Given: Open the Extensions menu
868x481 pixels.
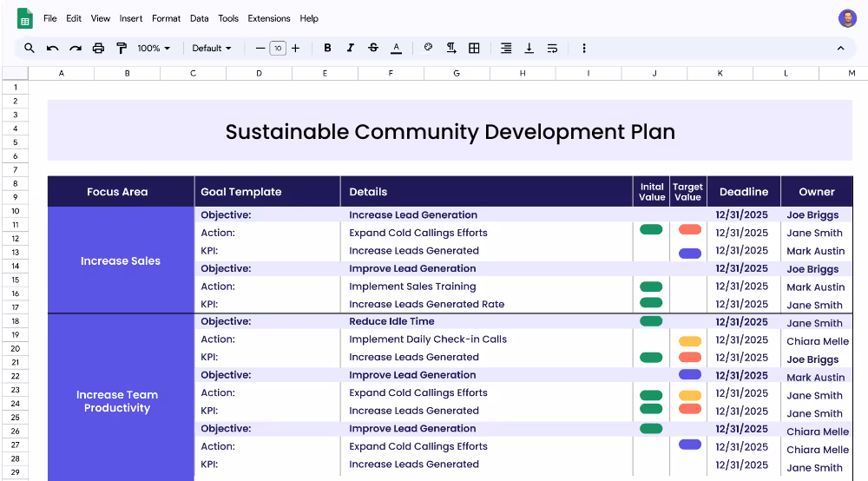Looking at the screenshot, I should (269, 18).
